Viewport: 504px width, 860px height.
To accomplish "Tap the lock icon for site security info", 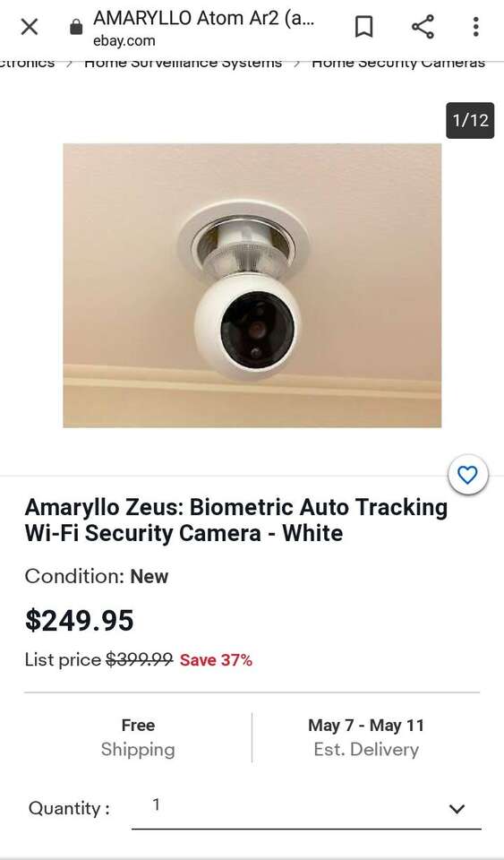I will [77, 27].
